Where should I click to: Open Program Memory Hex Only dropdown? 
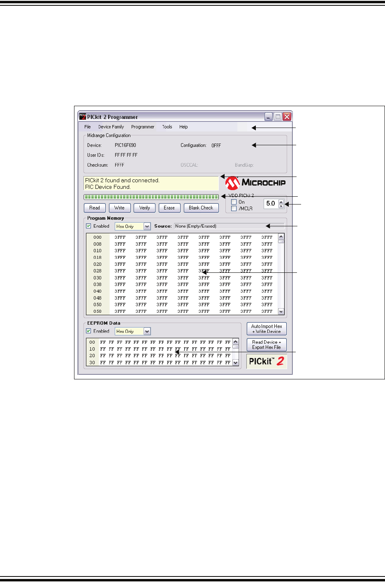[147, 226]
